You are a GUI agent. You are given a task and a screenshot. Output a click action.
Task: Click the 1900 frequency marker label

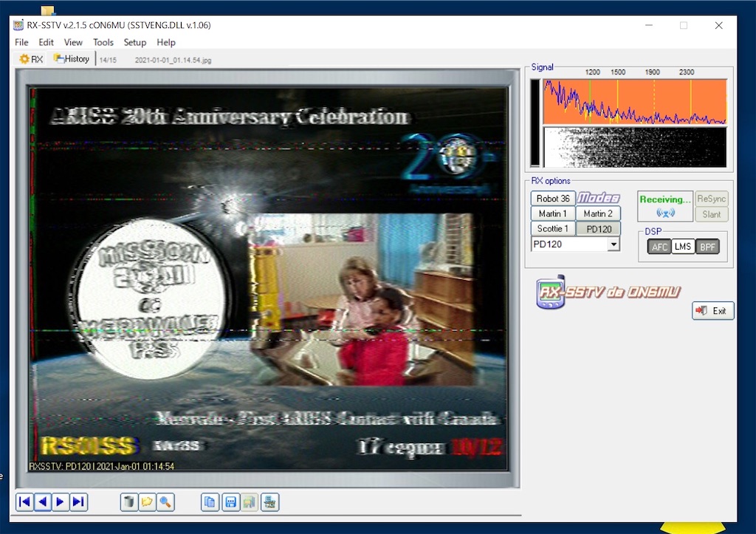653,72
